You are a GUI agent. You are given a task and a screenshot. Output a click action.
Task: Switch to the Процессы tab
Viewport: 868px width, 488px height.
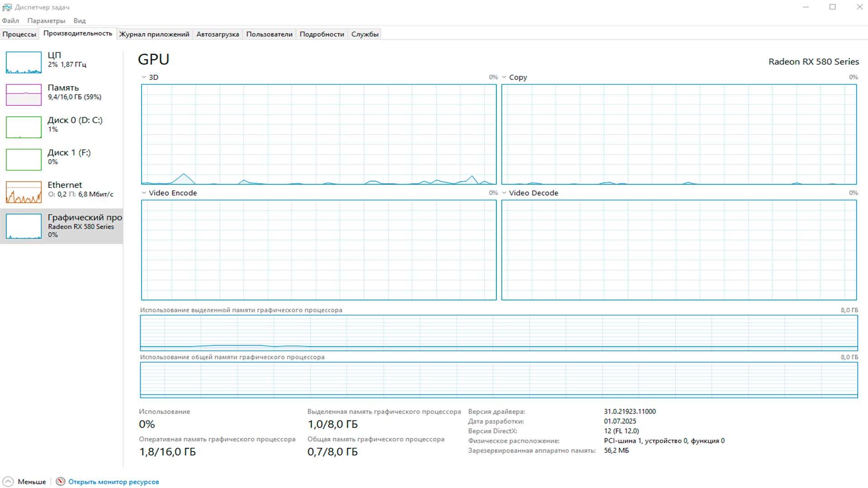coord(19,33)
